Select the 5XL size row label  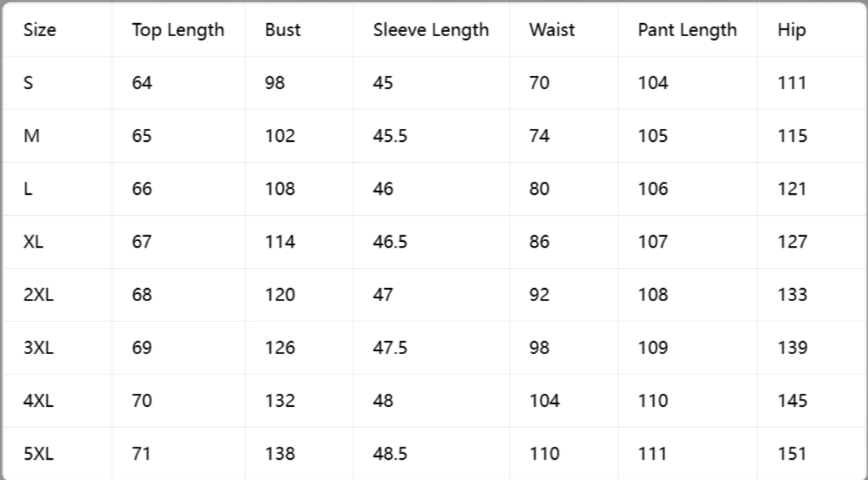[38, 454]
